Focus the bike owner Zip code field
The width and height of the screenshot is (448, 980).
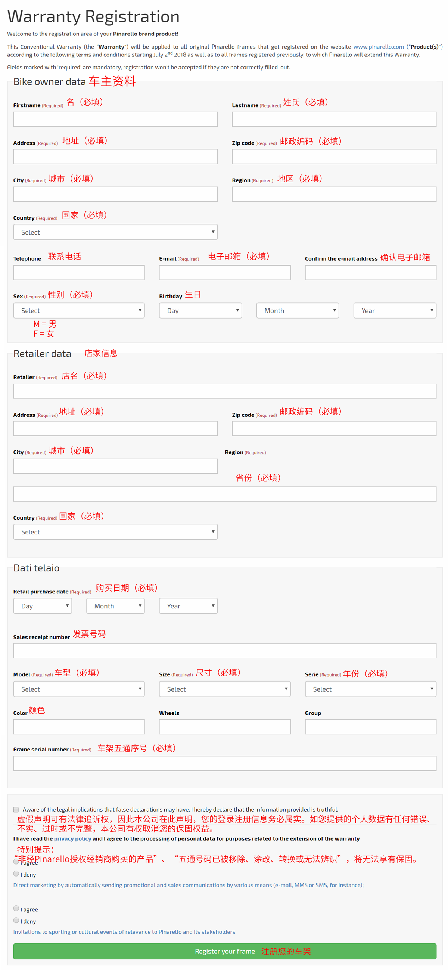tap(333, 156)
